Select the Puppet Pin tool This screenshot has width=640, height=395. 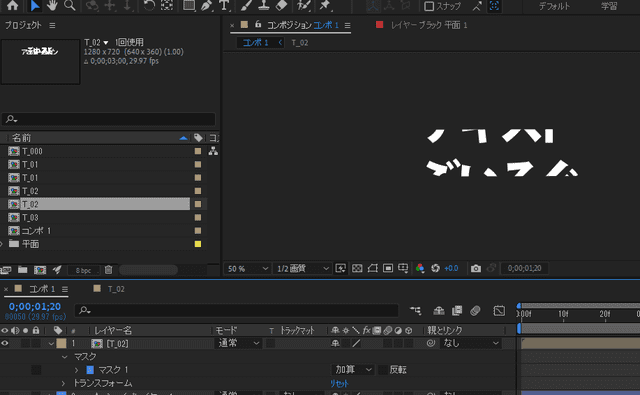325,5
